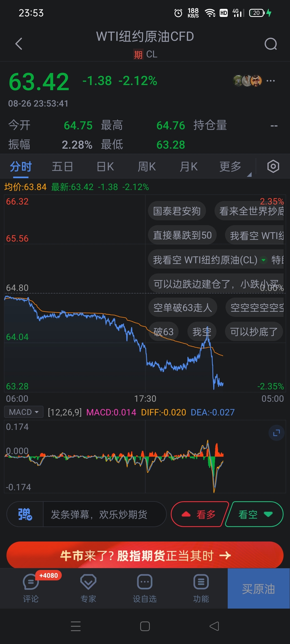Tap the Android home square button

[x=145, y=626]
